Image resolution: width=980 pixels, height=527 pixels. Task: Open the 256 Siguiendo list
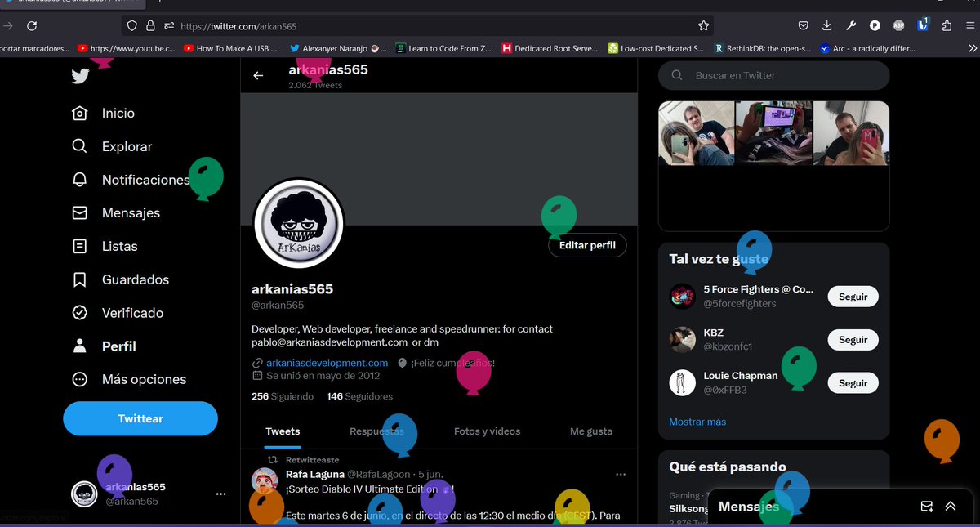283,396
